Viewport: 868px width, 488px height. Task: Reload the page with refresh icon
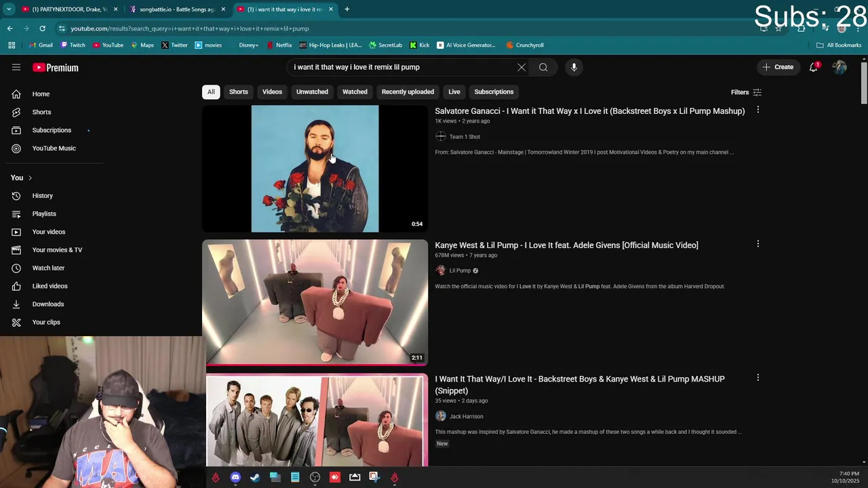[42, 28]
